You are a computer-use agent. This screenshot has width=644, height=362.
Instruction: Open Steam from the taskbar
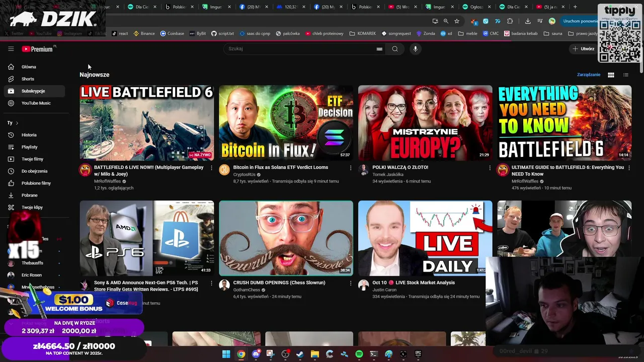click(300, 354)
